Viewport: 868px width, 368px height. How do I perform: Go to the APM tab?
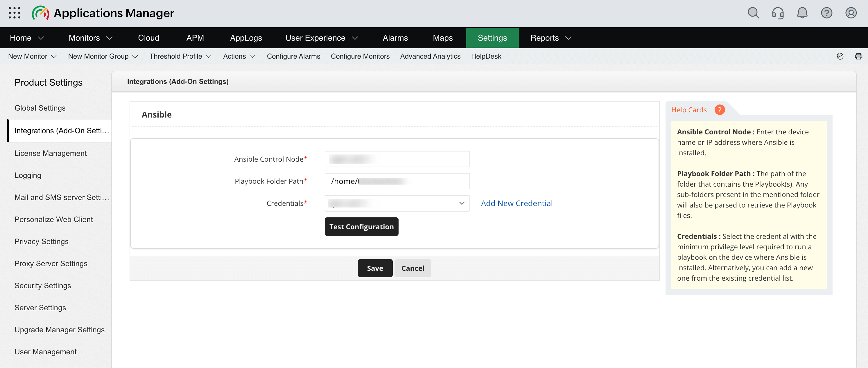(195, 38)
